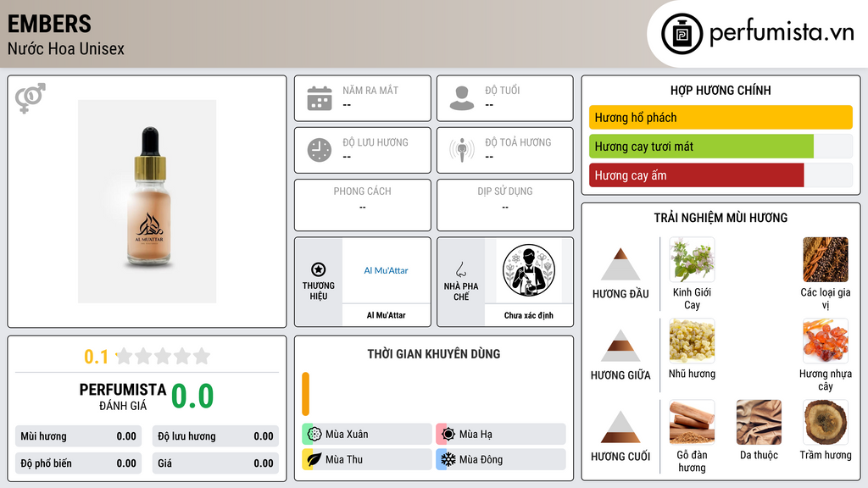Select the Nhũ hương note thumbnail
The image size is (868, 488).
pyautogui.click(x=692, y=341)
